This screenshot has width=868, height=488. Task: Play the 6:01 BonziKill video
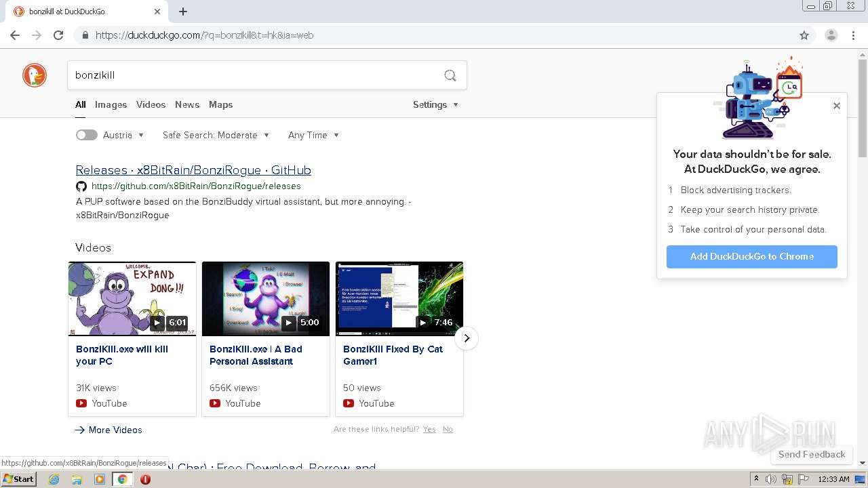(132, 299)
